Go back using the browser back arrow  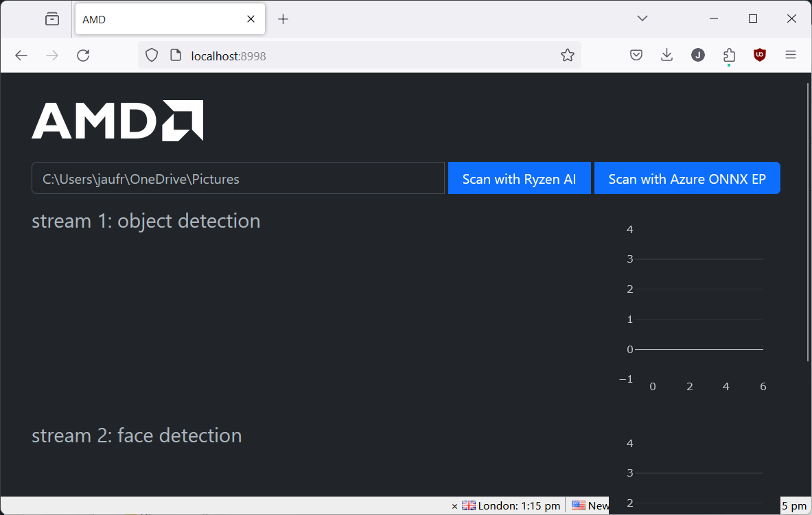point(21,56)
